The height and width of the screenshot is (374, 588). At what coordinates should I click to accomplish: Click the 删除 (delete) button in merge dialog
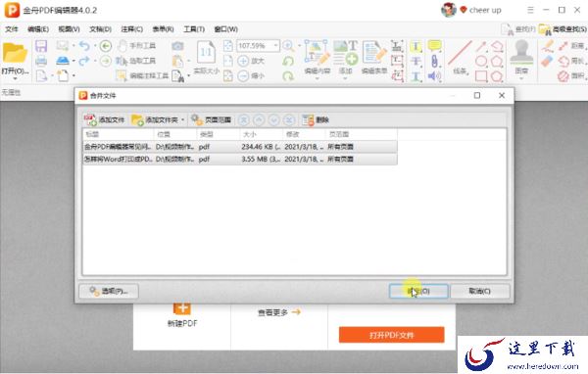(316, 119)
